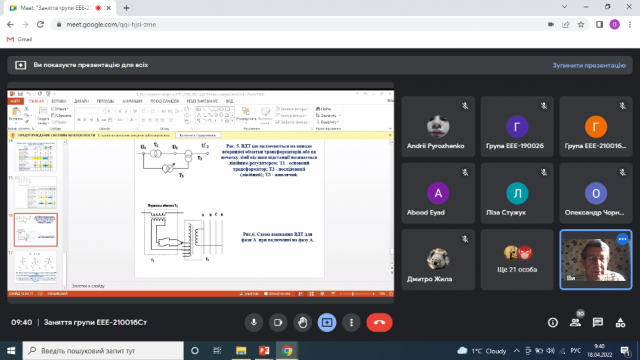Leave the call with red button
This screenshot has width=640, height=360.
coord(379,322)
